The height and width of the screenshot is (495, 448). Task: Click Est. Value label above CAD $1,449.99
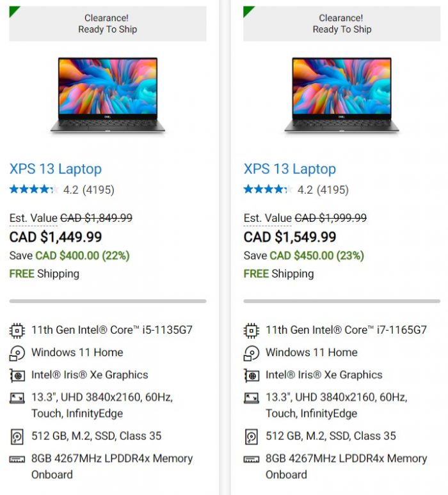pyautogui.click(x=33, y=218)
